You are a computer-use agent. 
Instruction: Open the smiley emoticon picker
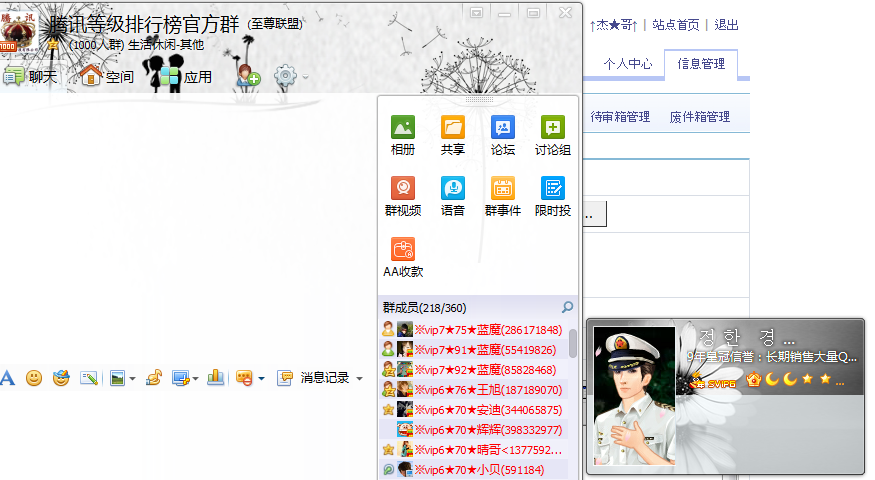pos(34,378)
